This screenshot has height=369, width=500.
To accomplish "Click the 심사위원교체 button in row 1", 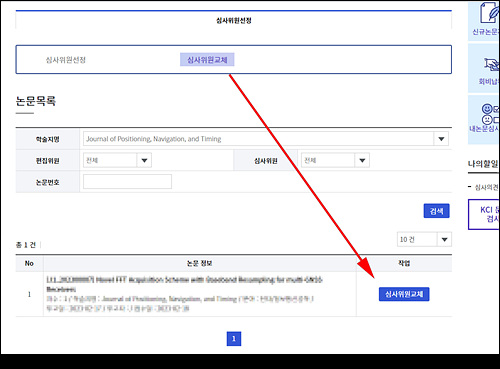I will (x=404, y=294).
